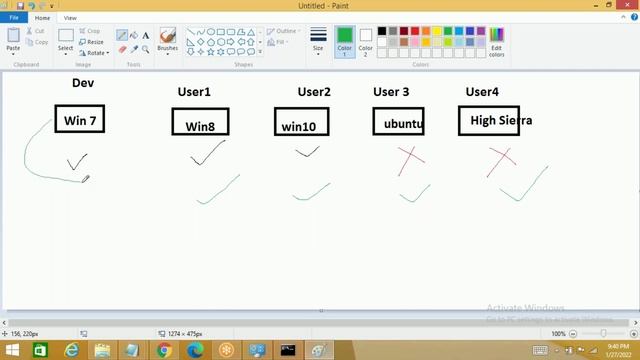Open File Explorer from taskbar
640x360 pixels.
(x=102, y=350)
